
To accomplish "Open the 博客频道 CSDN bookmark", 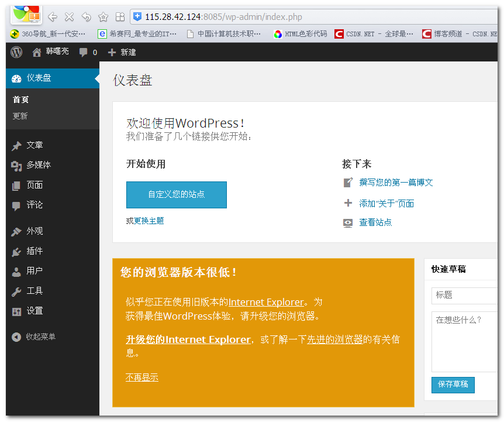I will 460,34.
